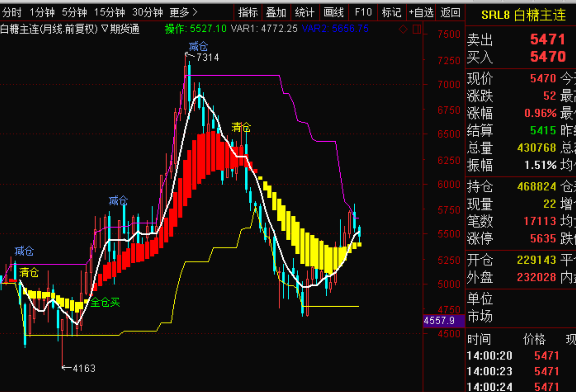Select the 15分钟 timeframe tab

(109, 13)
